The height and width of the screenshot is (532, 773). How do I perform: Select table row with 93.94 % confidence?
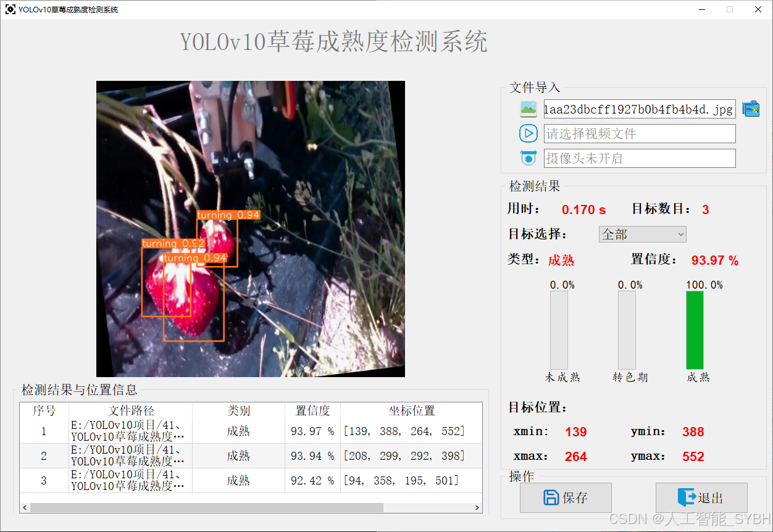pyautogui.click(x=251, y=455)
